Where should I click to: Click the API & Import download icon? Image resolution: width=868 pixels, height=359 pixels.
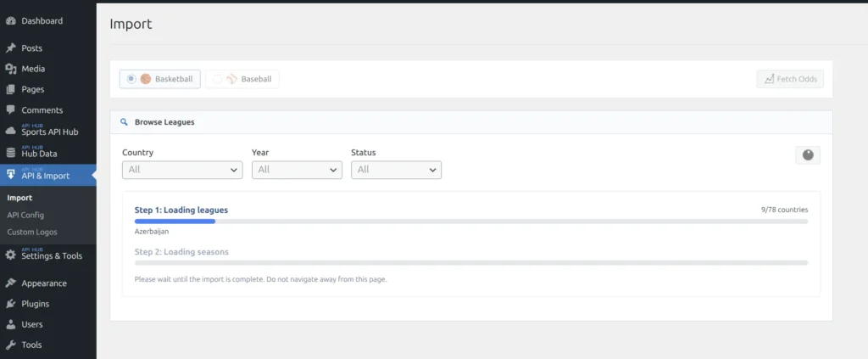click(10, 175)
